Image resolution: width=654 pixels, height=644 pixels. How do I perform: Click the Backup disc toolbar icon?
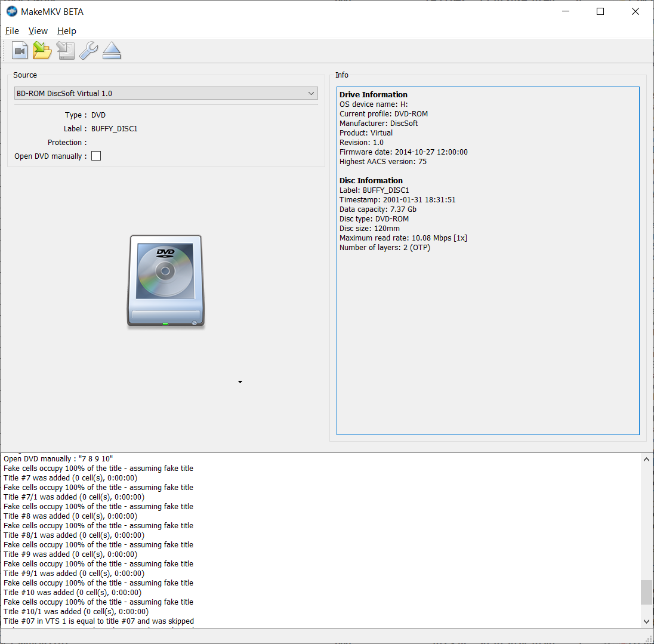pyautogui.click(x=66, y=51)
